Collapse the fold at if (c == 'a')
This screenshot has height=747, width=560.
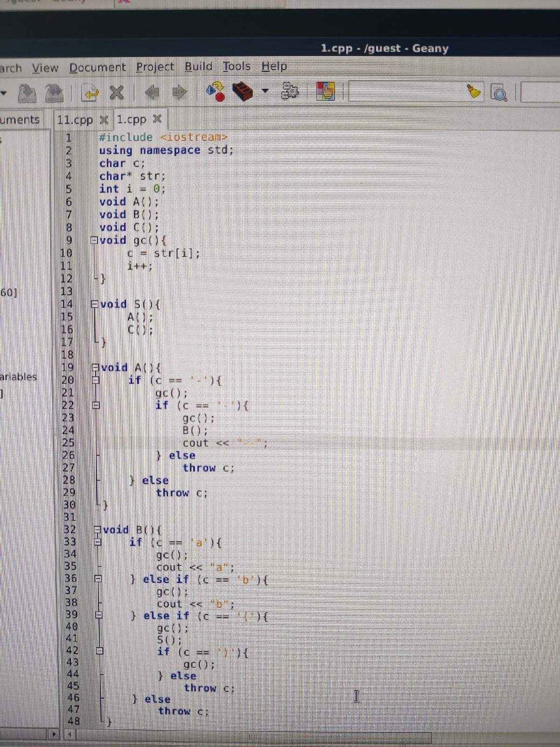pyautogui.click(x=98, y=543)
